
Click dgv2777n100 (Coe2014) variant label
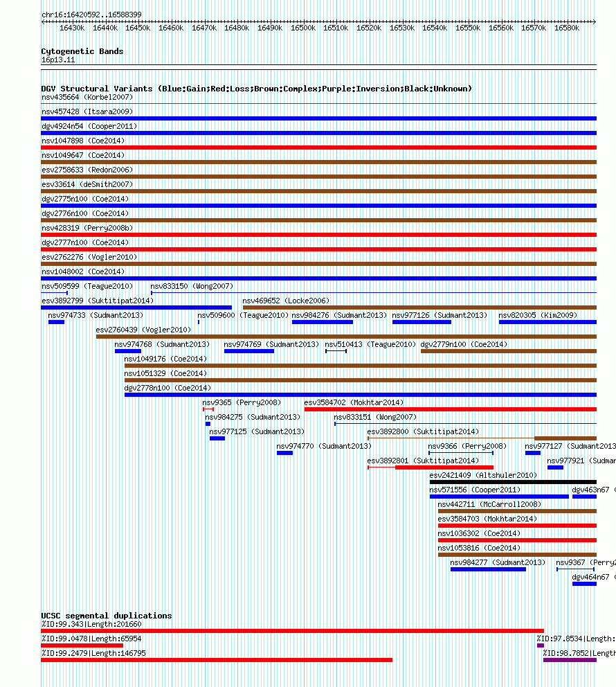pyautogui.click(x=85, y=242)
